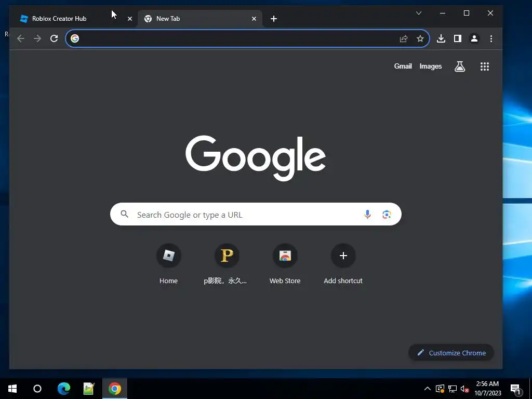Open the Chrome three-dot menu
Viewport: 532px width, 399px height.
[491, 38]
